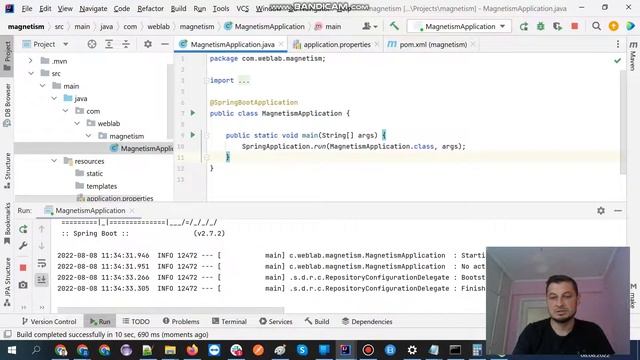Open the Maven side panel
The width and height of the screenshot is (640, 360).
[x=633, y=56]
